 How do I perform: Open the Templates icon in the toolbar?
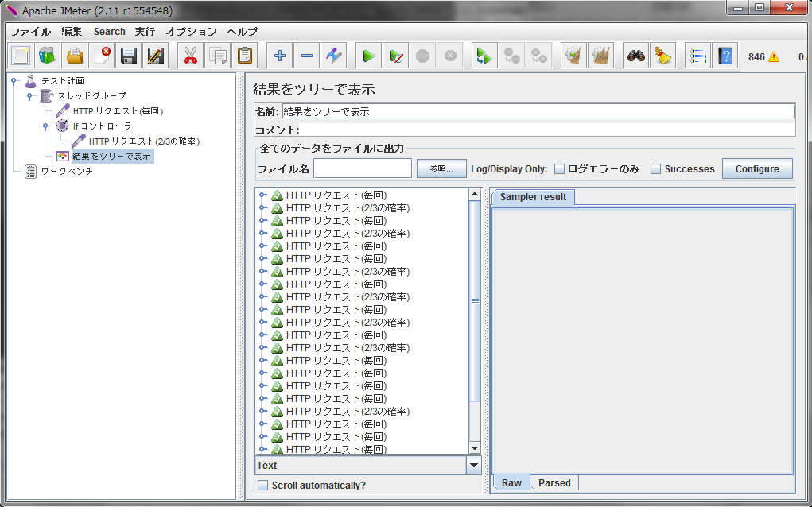click(x=48, y=56)
